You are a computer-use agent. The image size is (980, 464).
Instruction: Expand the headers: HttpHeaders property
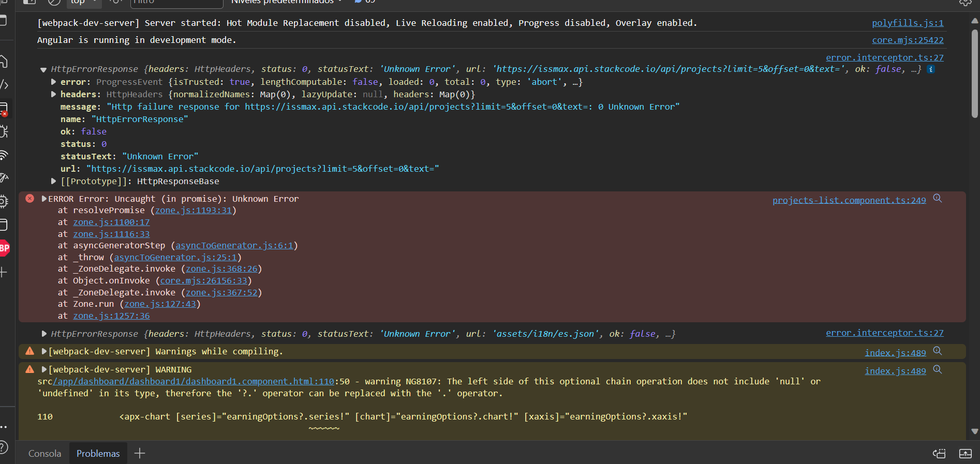coord(53,94)
